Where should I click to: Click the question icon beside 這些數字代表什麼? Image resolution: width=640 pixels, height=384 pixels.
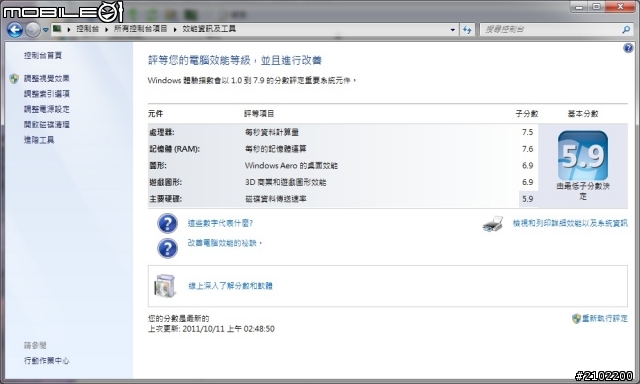[167, 223]
